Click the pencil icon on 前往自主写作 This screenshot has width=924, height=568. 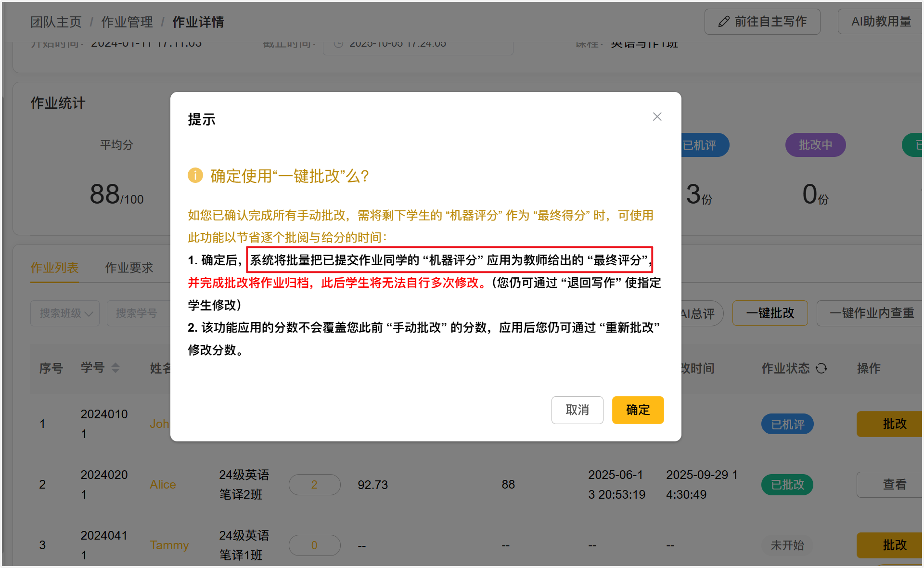723,22
